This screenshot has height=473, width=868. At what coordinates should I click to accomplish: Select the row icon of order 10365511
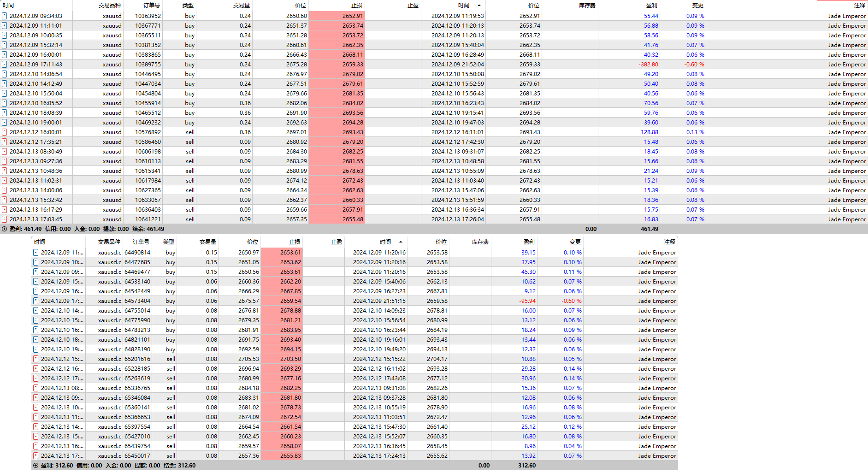(x=5, y=35)
